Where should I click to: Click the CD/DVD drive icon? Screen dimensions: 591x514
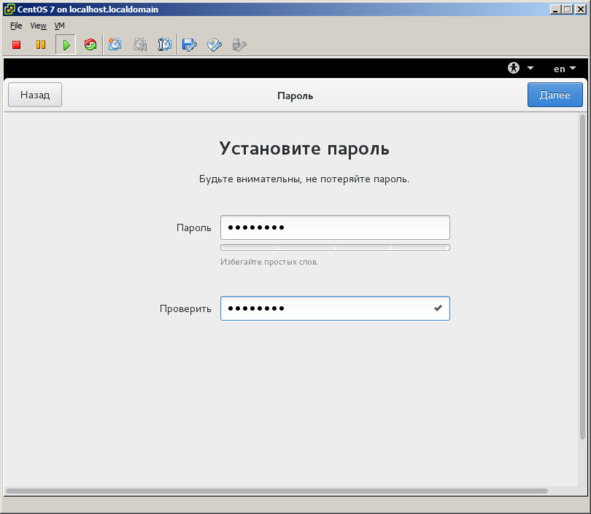tap(214, 45)
